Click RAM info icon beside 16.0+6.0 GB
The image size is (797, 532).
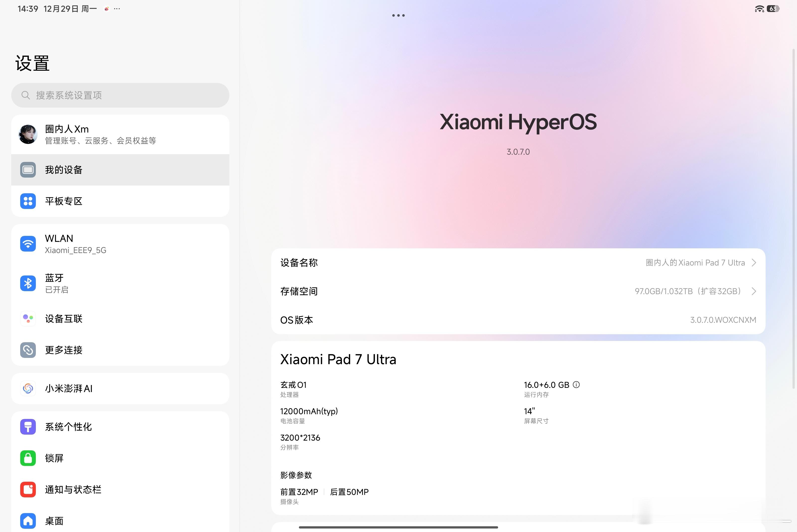(x=576, y=384)
